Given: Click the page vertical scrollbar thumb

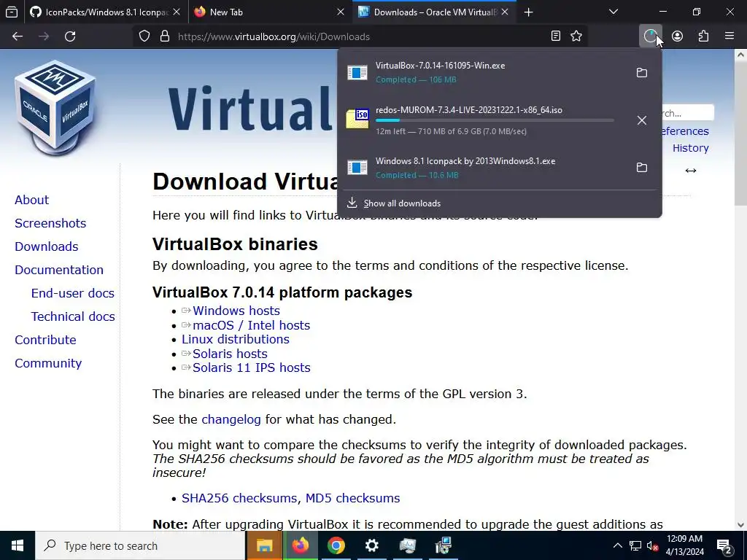Looking at the screenshot, I should 740,133.
